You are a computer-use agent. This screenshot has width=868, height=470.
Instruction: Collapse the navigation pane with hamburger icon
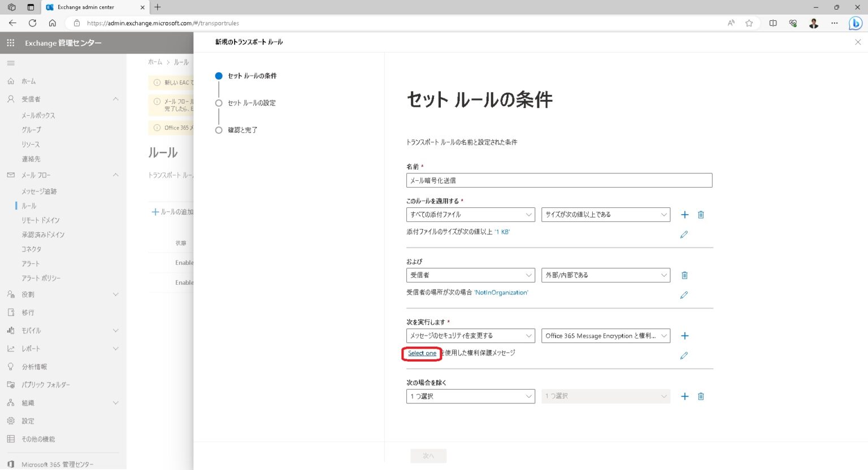coord(10,62)
